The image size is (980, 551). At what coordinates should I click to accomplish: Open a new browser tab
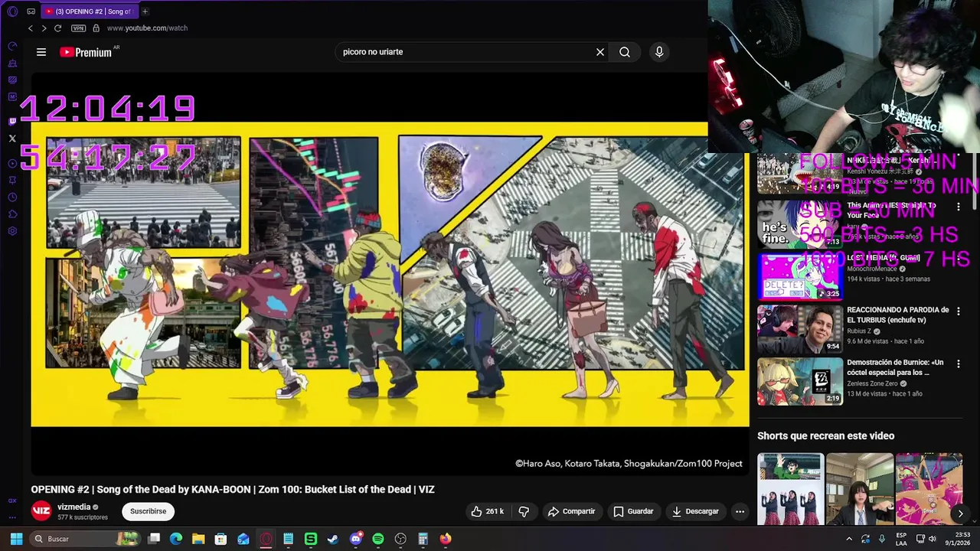pos(145,11)
